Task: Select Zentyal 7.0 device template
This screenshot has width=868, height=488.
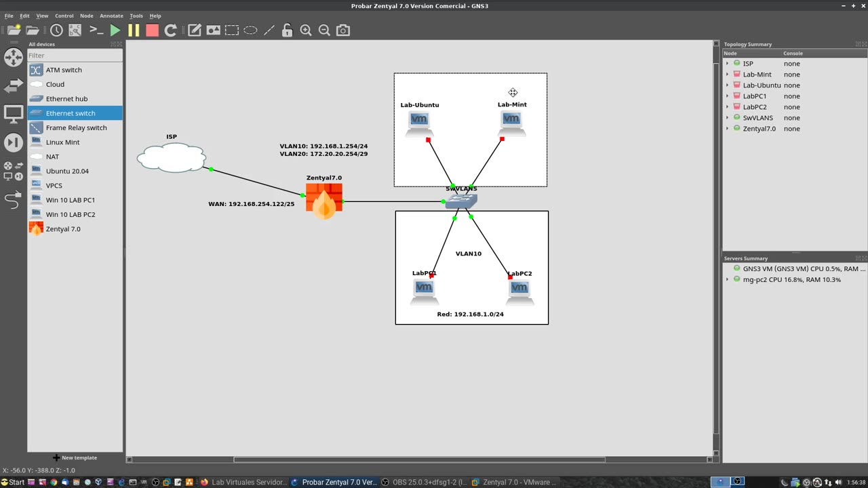Action: point(75,229)
